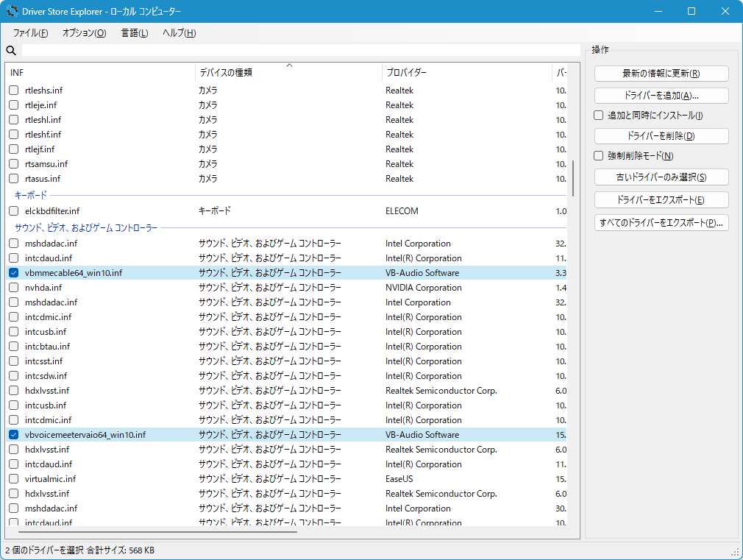Image resolution: width=743 pixels, height=560 pixels.
Task: Click the magnifying glass search icon
Action: 11,50
